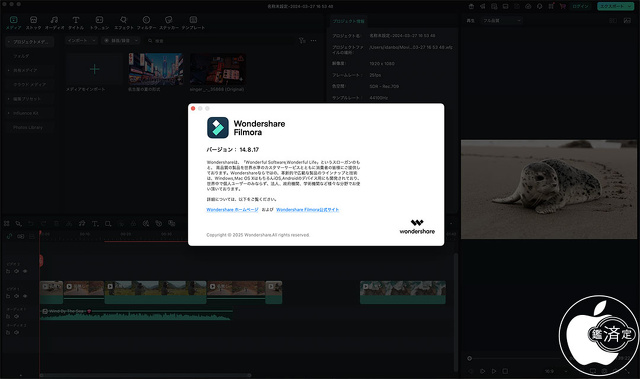Open the export button dropdown arrow
The height and width of the screenshot is (379, 640).
click(629, 6)
